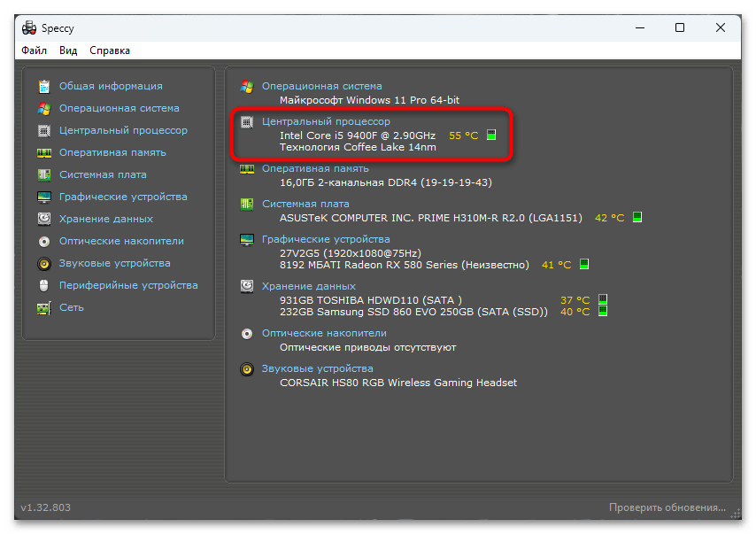Screen dimensions: 756x534
Task: Click the audio speaker icon in the sidebar
Action: pos(43,263)
